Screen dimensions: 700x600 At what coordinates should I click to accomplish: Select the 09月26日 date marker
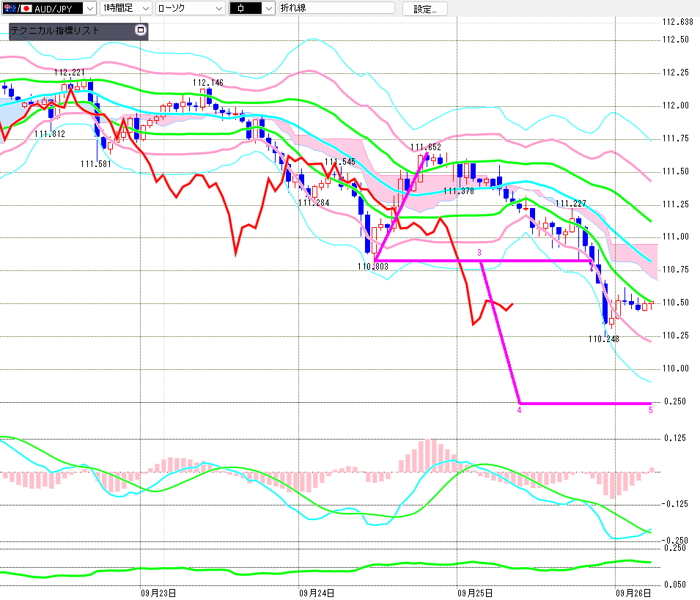coord(633,593)
